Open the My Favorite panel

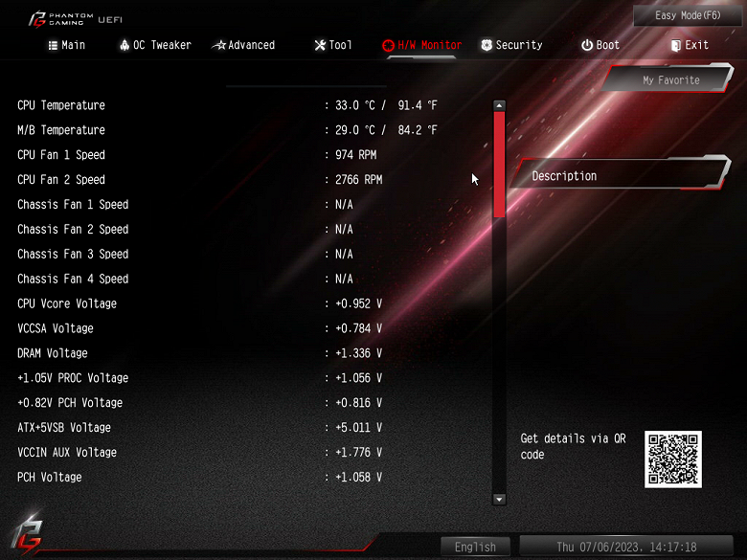[670, 79]
